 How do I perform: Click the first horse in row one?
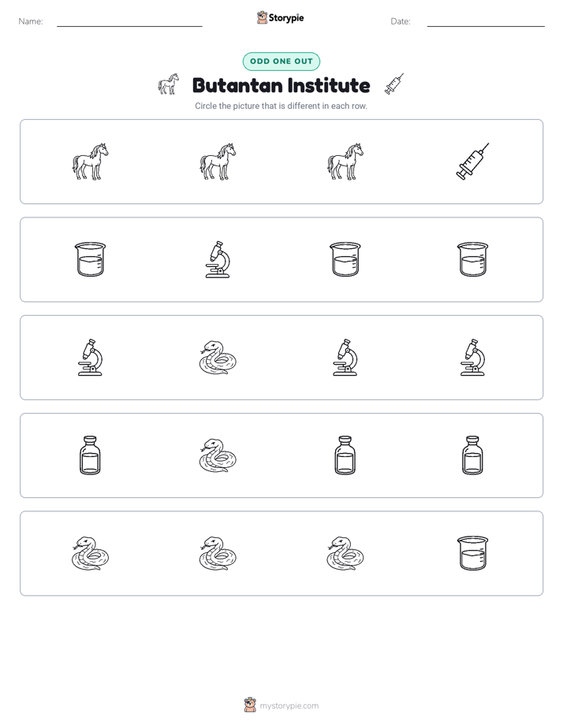point(90,161)
